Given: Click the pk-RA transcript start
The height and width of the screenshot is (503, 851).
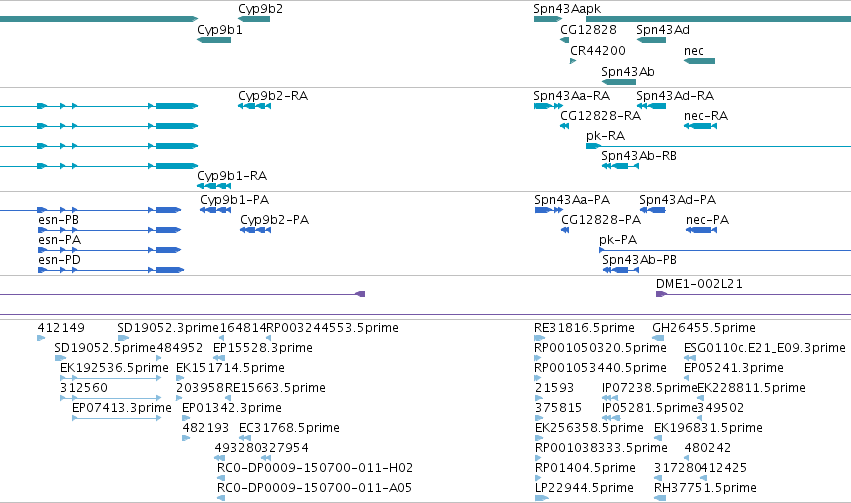Looking at the screenshot, I should click(593, 146).
